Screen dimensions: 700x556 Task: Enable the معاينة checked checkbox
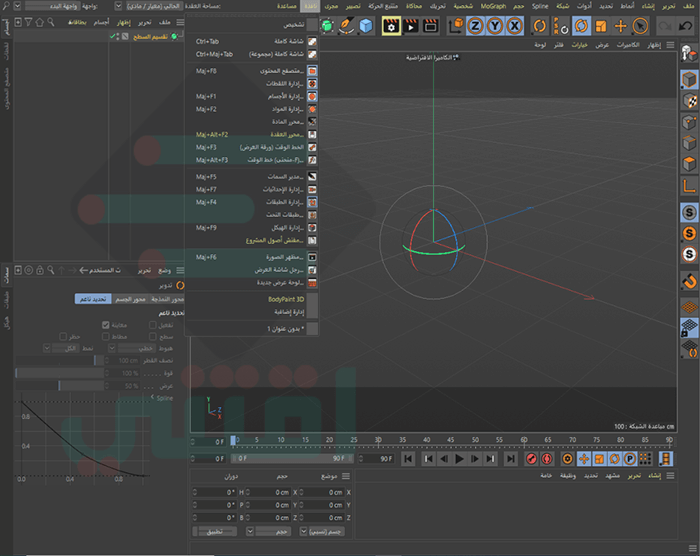[106, 325]
